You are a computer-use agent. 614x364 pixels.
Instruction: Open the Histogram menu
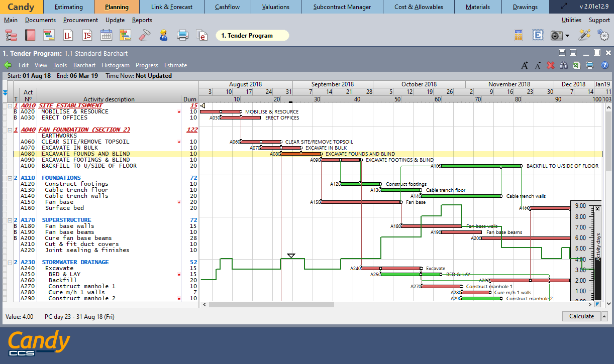(x=115, y=65)
